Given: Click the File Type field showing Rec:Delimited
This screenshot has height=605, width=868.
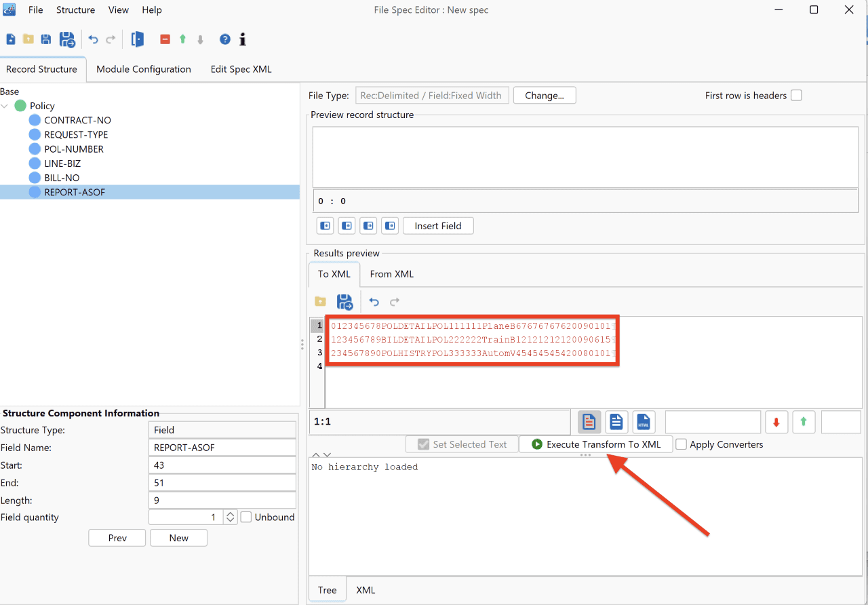Looking at the screenshot, I should (432, 96).
